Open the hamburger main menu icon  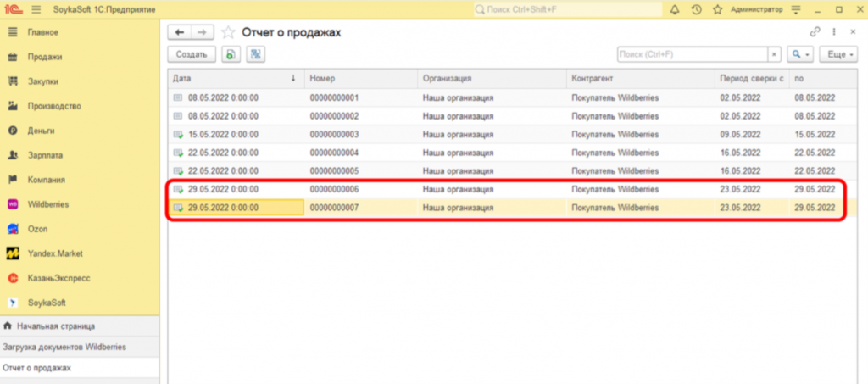[x=36, y=10]
